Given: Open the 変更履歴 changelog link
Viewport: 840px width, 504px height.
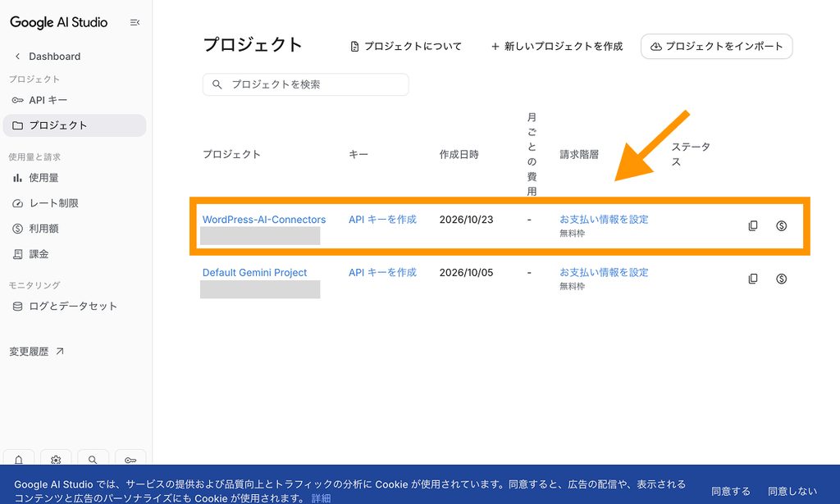Looking at the screenshot, I should [36, 352].
